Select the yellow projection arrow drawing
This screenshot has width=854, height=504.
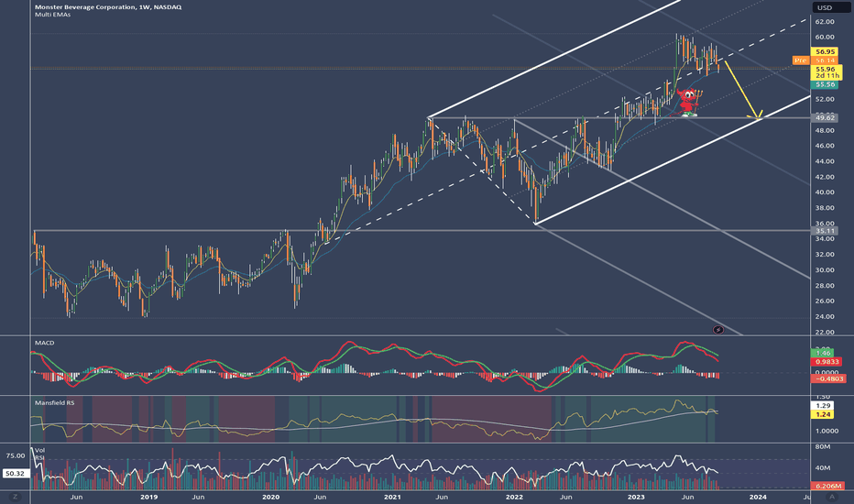(x=743, y=90)
